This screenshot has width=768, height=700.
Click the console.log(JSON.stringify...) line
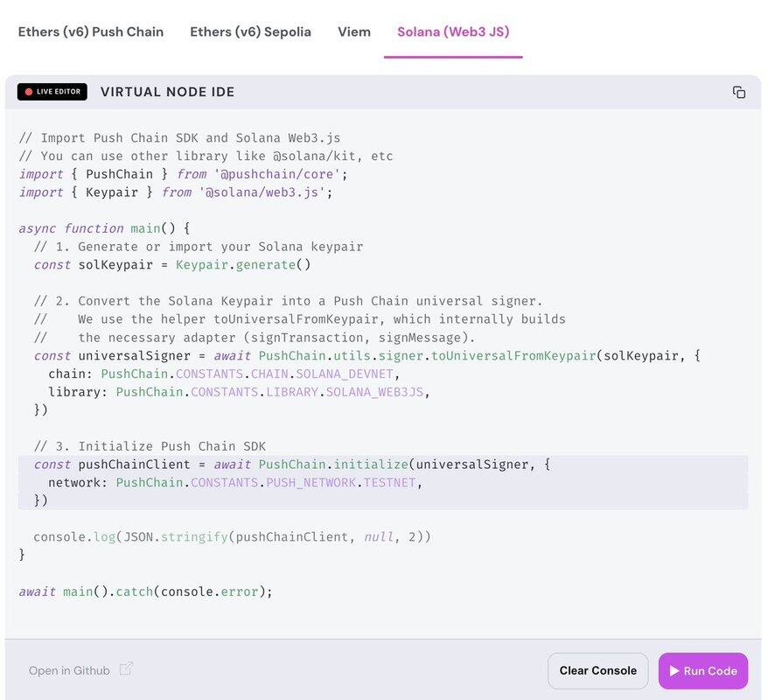pos(232,536)
